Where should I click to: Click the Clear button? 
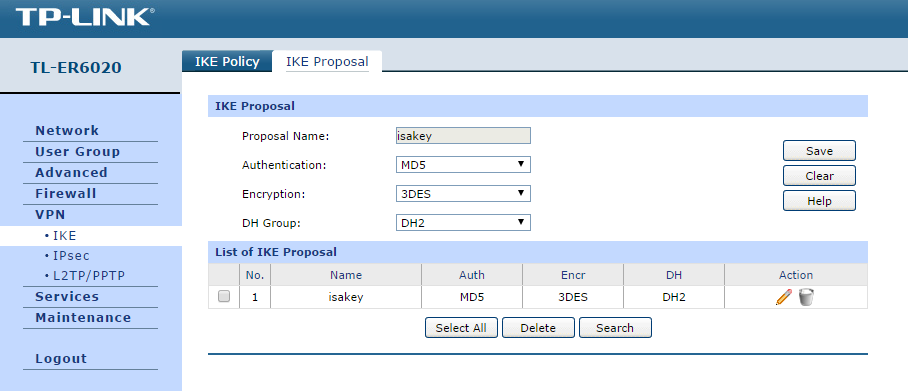coord(819,176)
